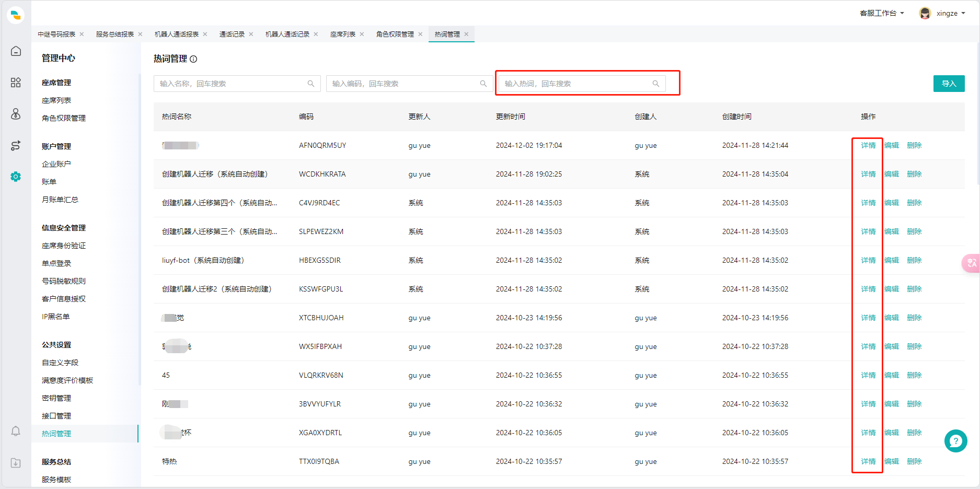Open the help question mark bubble
980x489 pixels.
coord(955,441)
